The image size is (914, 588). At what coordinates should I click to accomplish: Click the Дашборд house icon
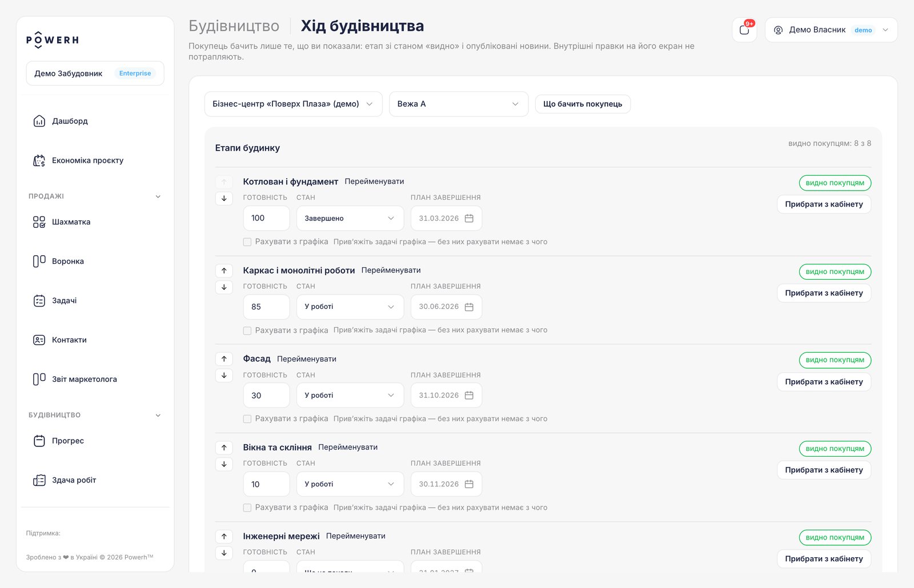pyautogui.click(x=39, y=121)
